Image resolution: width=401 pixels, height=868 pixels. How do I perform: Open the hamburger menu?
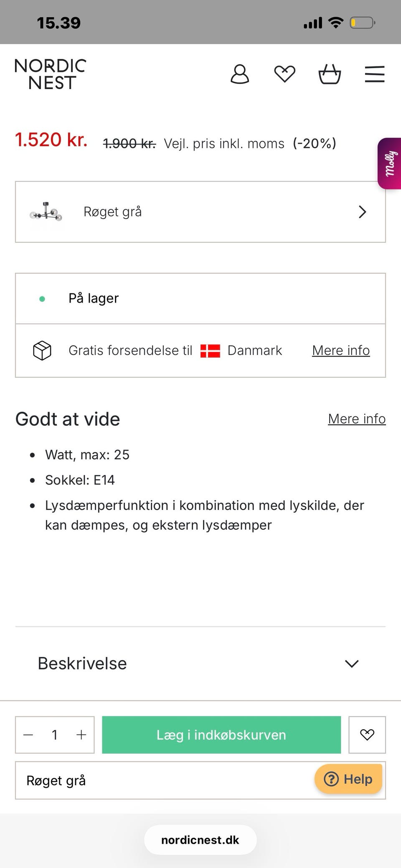[375, 74]
